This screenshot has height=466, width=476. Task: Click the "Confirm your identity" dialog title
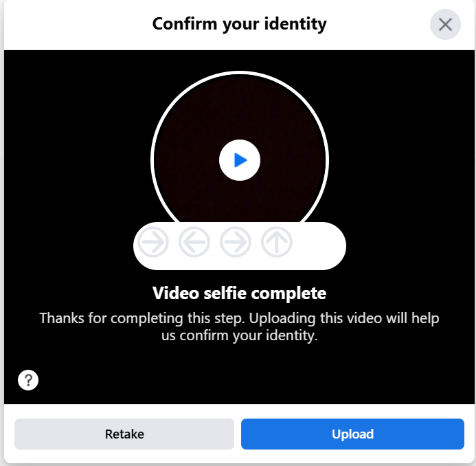[x=240, y=24]
